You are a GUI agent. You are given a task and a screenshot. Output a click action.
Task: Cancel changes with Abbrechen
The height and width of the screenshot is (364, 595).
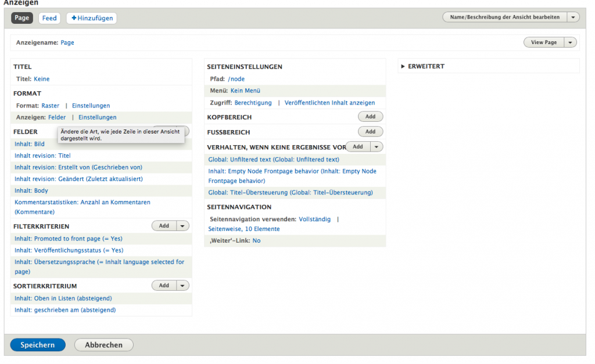(104, 345)
